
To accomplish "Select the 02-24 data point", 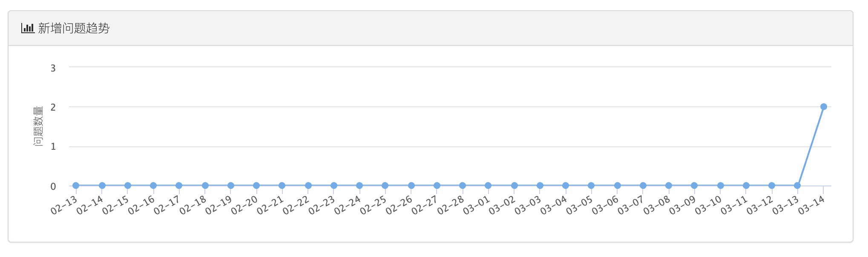I will (359, 186).
